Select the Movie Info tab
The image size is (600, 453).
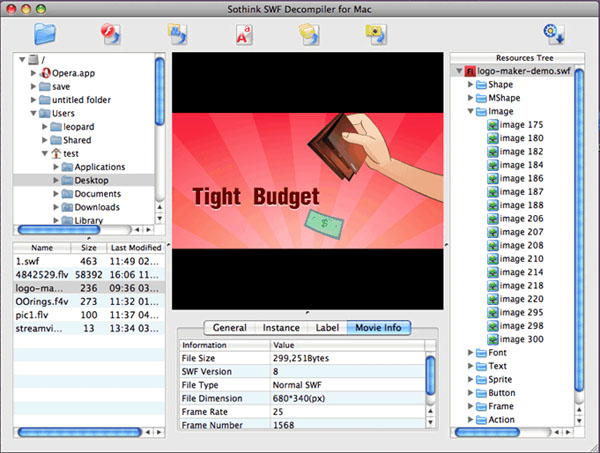378,328
